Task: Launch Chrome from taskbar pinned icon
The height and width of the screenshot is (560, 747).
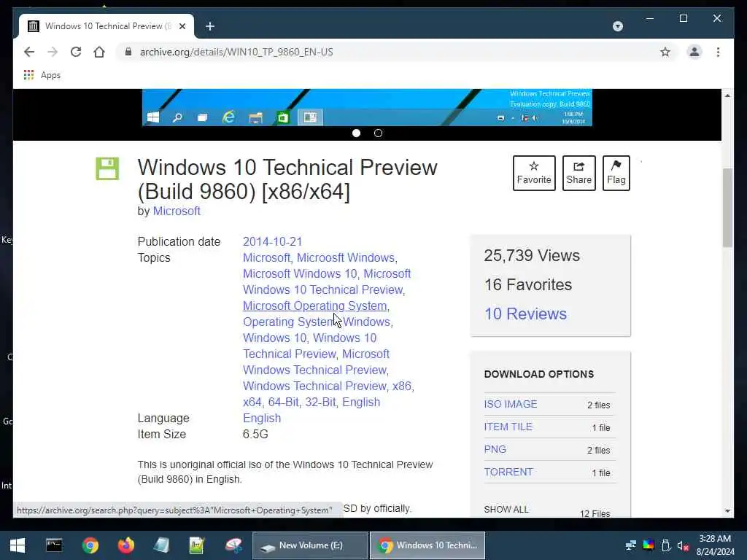Action: point(90,545)
